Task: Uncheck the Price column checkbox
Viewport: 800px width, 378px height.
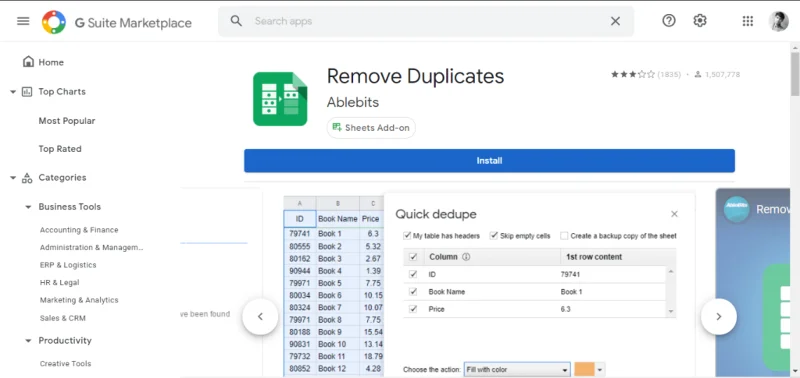Action: coord(413,309)
